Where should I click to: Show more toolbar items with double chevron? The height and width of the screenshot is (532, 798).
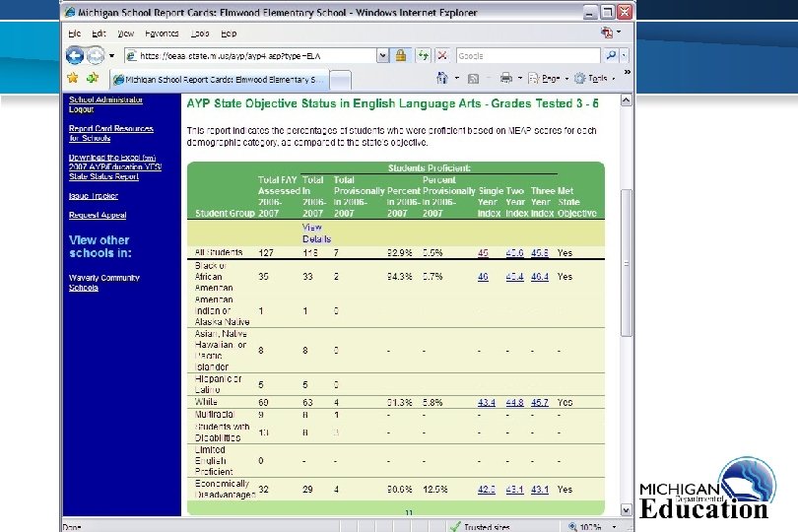tap(627, 72)
